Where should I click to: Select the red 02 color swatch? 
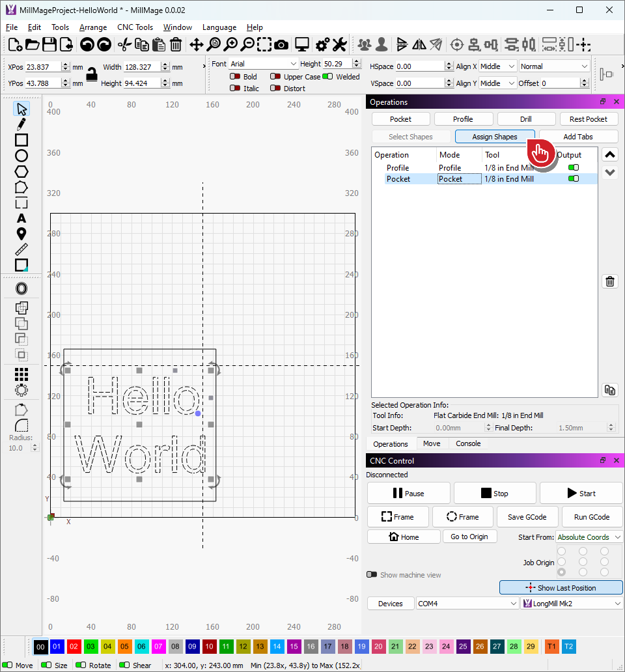[74, 647]
